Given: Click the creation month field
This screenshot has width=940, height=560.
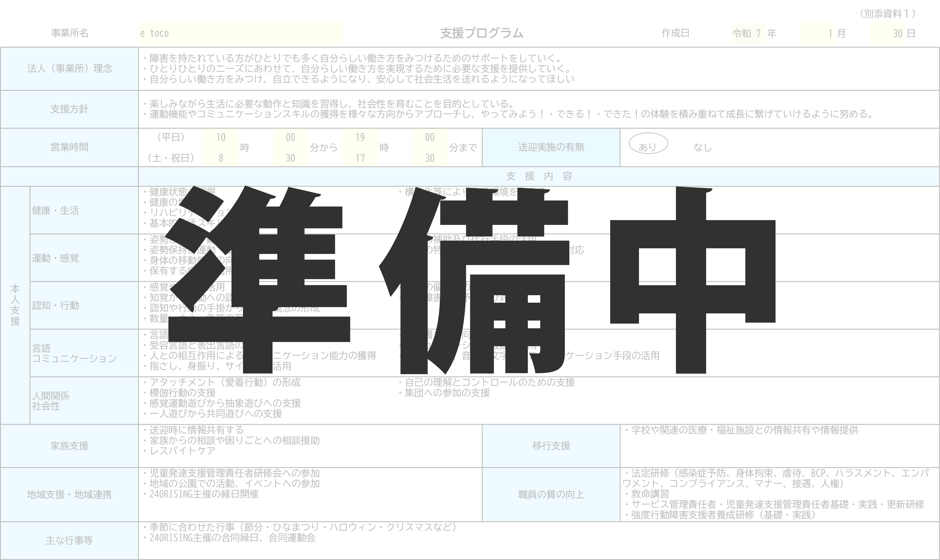Looking at the screenshot, I should click(x=818, y=33).
